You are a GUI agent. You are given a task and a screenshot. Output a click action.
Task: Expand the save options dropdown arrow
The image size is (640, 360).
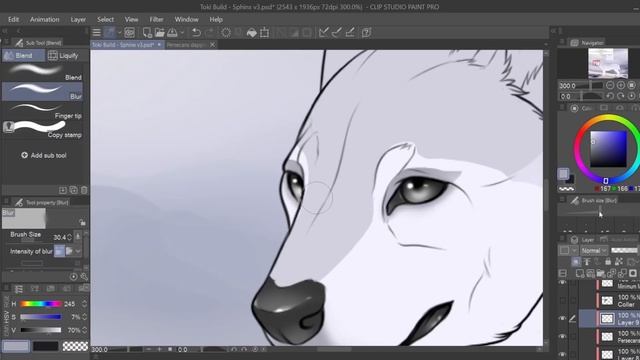pyautogui.click(x=182, y=33)
